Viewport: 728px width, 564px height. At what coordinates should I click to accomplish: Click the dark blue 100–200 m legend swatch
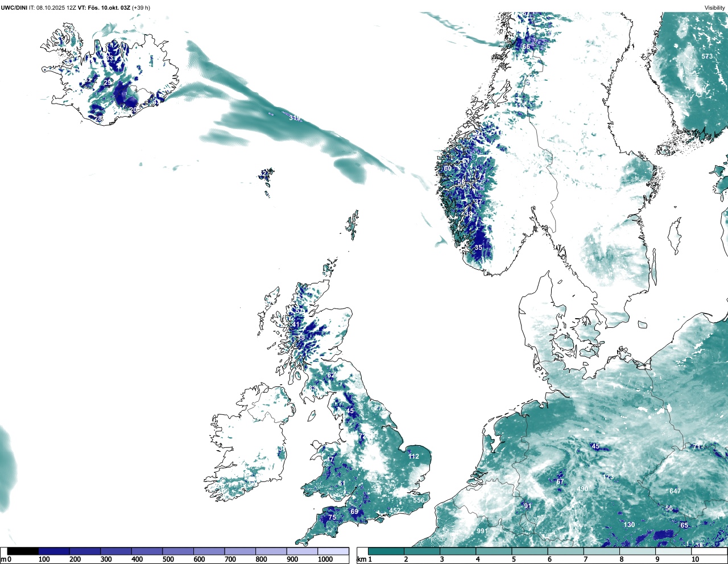[x=54, y=551]
